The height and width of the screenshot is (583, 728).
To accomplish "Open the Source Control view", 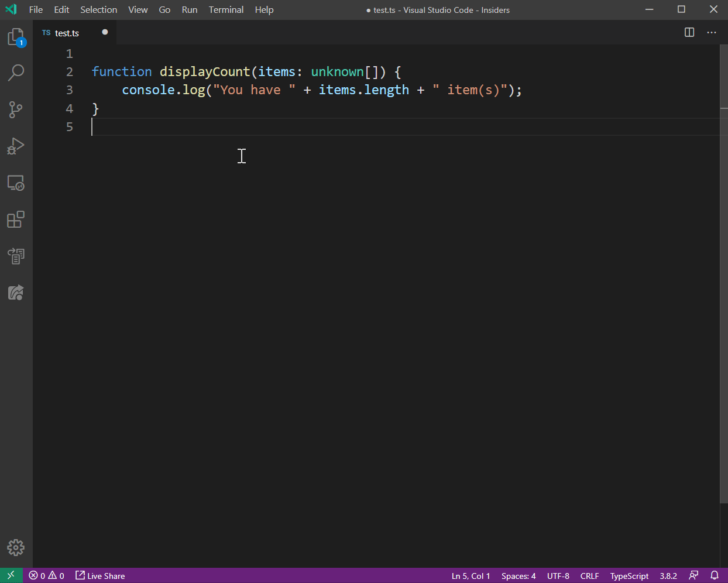I will click(x=16, y=109).
